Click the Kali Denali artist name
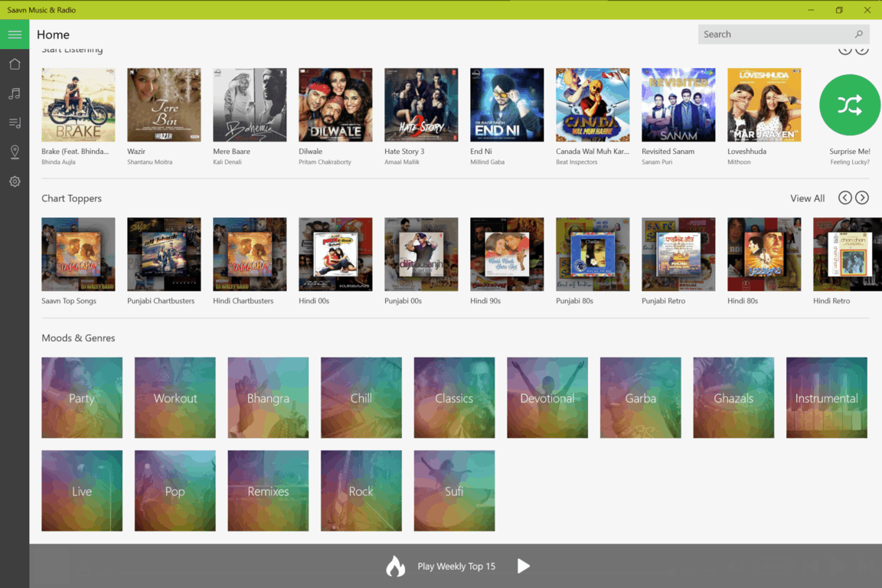 227,162
